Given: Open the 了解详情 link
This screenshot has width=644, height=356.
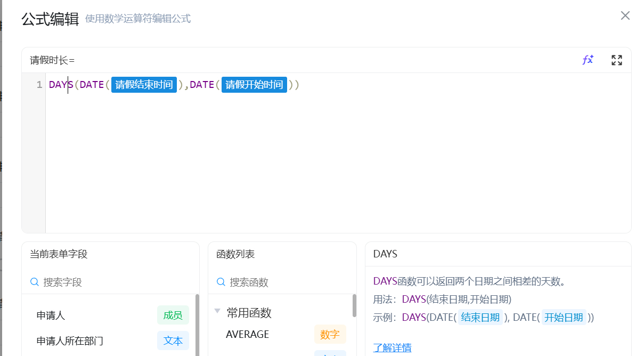Looking at the screenshot, I should pyautogui.click(x=392, y=347).
